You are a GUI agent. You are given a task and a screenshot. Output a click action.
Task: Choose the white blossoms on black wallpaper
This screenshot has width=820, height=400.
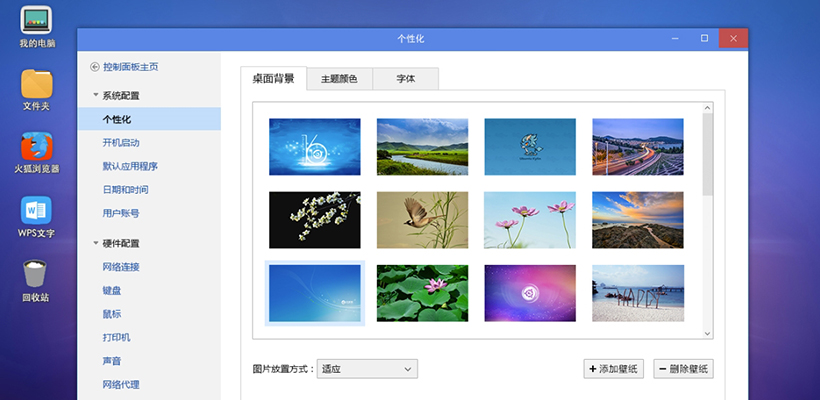315,220
